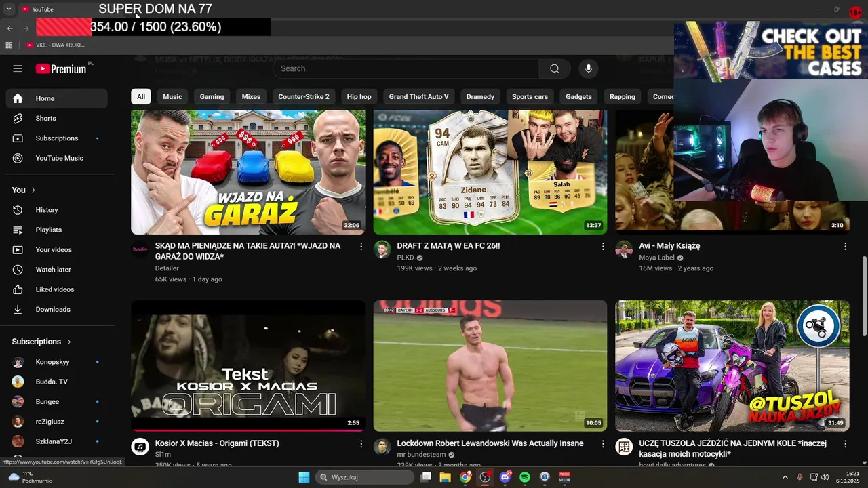Open SzklanaY2J channel subscription
The width and height of the screenshot is (868, 488).
click(x=57, y=441)
